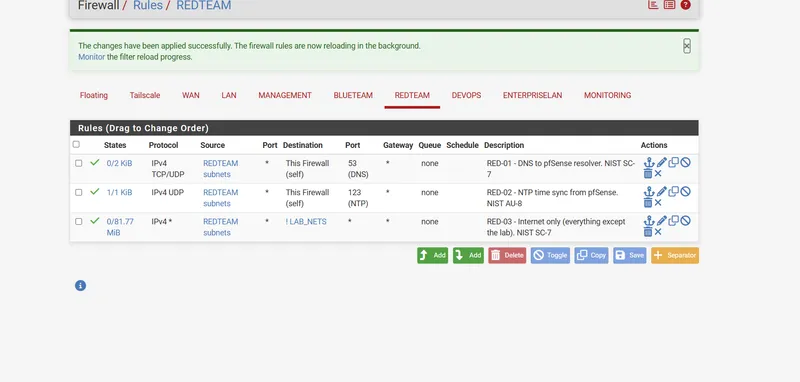This screenshot has width=800, height=382.
Task: Copy rule RED-01 using the copy icon
Action: [673, 163]
